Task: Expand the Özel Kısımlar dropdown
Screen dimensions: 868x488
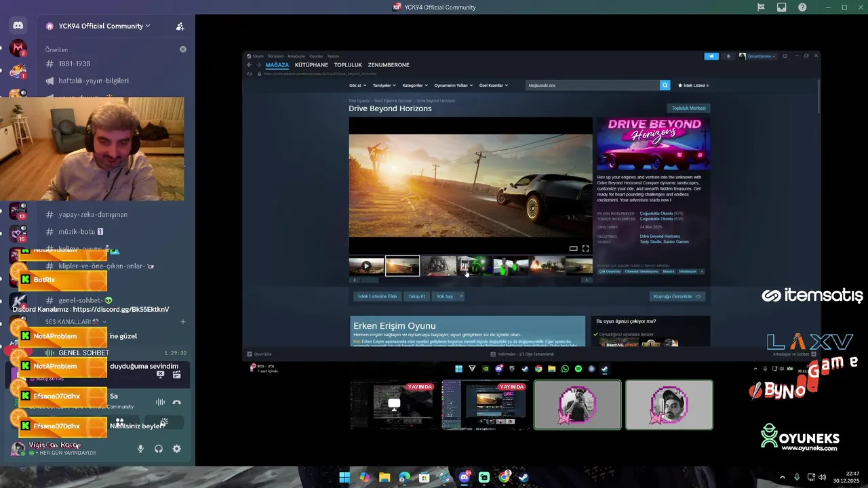Action: coord(494,85)
